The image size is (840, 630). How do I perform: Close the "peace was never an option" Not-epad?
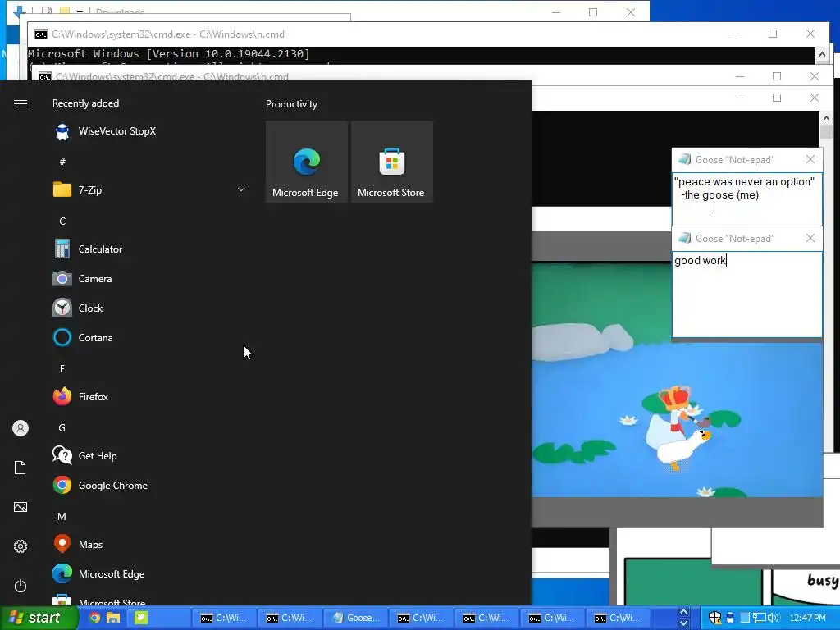(810, 160)
